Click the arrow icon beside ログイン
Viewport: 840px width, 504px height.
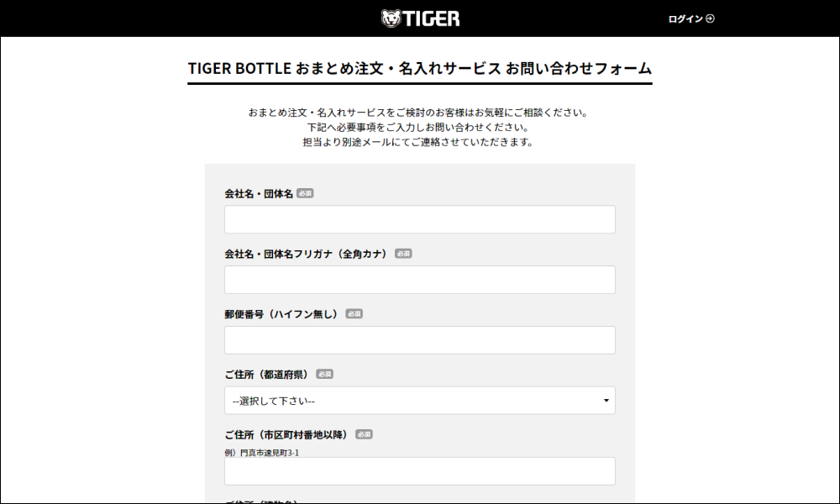coord(710,18)
